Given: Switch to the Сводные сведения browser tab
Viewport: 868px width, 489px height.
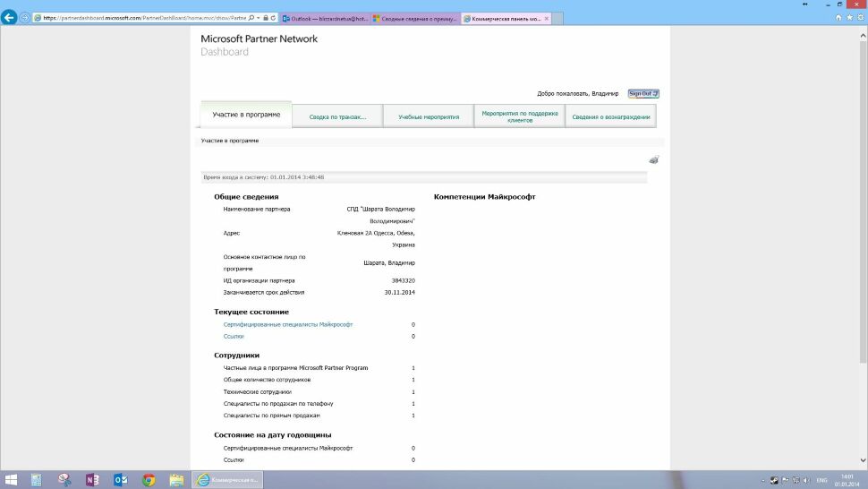Looking at the screenshot, I should coord(413,18).
